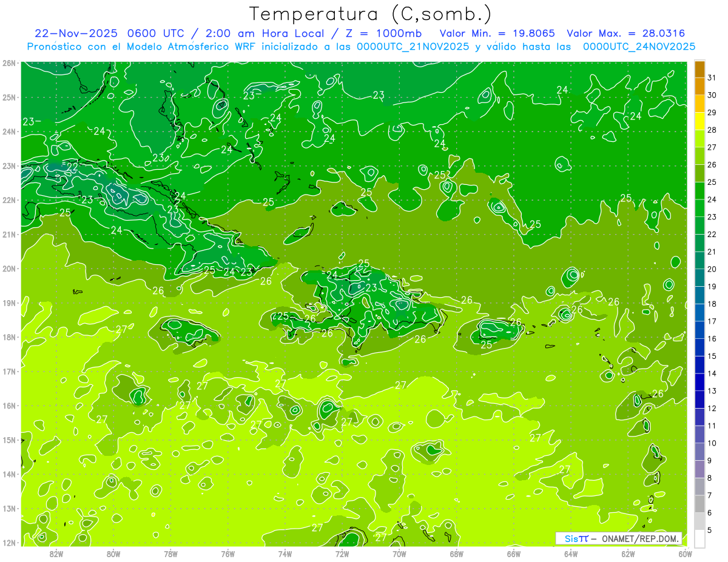Click the 16N latitude axis label
The height and width of the screenshot is (562, 728).
coord(9,406)
